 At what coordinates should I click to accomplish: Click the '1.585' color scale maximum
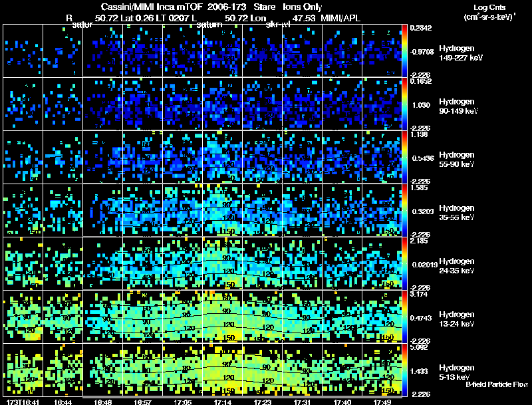pos(419,188)
